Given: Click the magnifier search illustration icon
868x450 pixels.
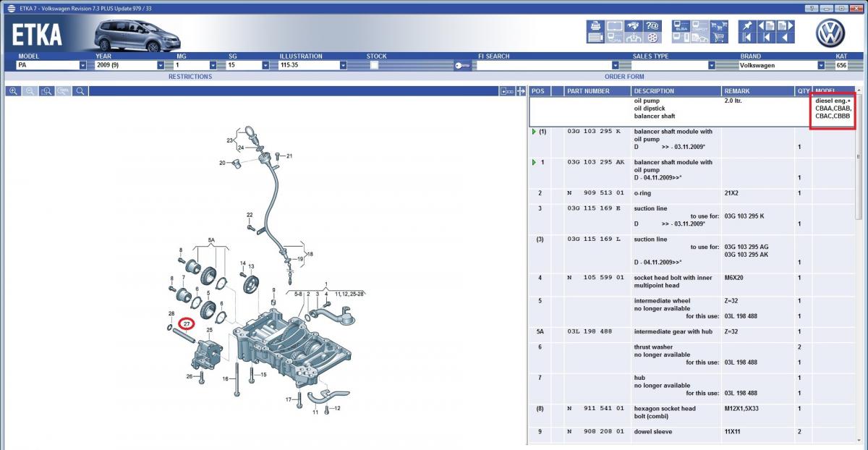Looking at the screenshot, I should [80, 91].
